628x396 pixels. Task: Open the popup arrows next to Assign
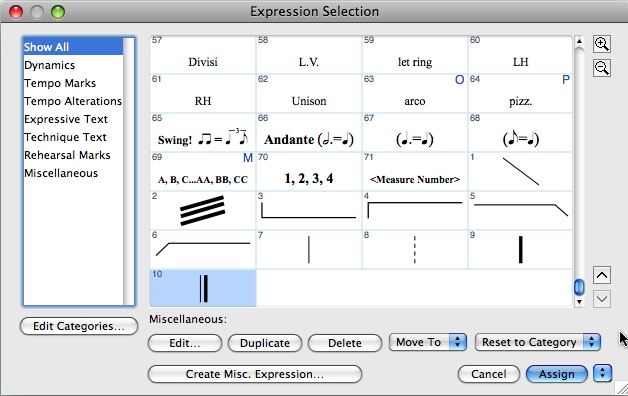pos(603,374)
